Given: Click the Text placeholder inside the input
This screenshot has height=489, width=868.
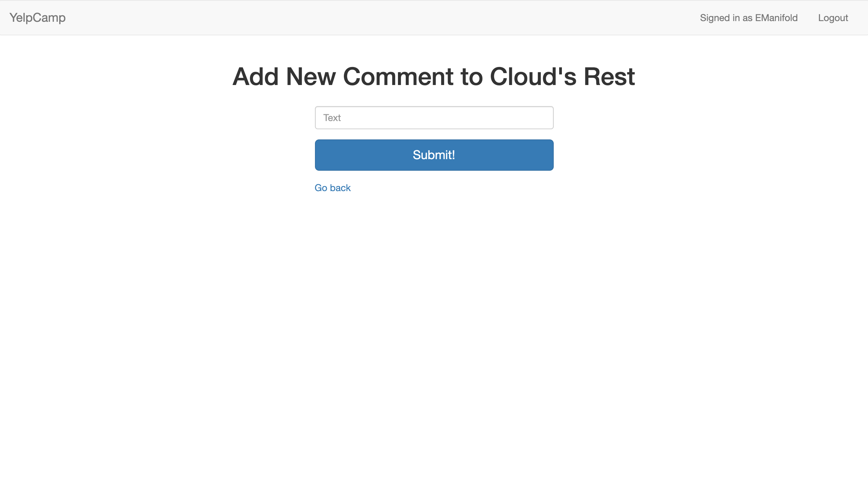Looking at the screenshot, I should pyautogui.click(x=332, y=117).
